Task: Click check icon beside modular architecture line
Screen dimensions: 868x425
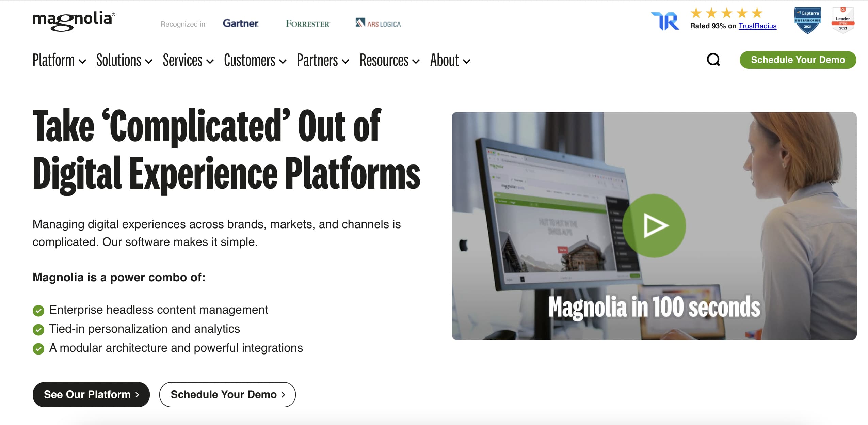Action: 38,348
